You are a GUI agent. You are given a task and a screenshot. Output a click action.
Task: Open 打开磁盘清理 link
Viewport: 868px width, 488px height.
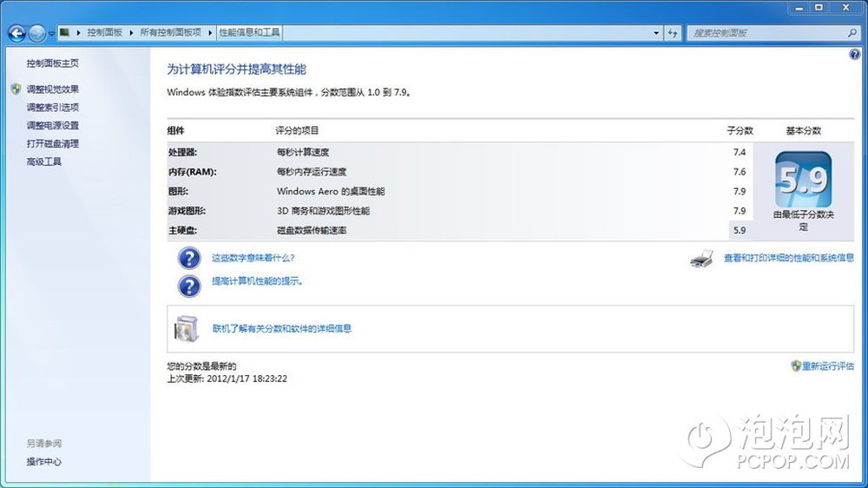pos(53,143)
